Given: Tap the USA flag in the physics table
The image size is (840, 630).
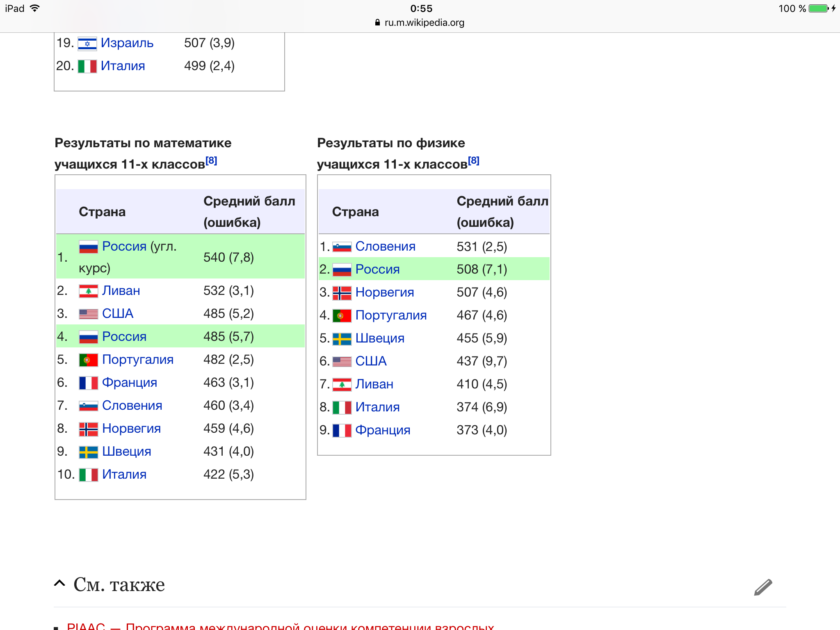Looking at the screenshot, I should point(342,362).
